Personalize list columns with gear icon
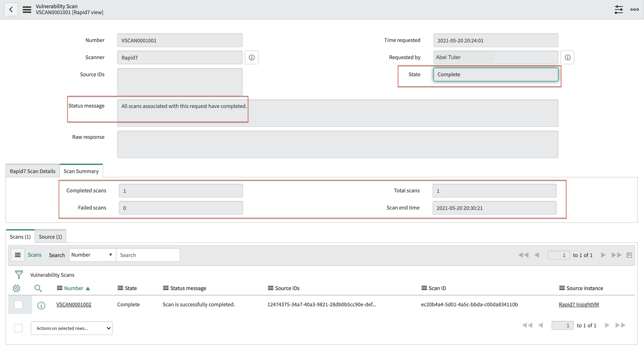 point(16,288)
